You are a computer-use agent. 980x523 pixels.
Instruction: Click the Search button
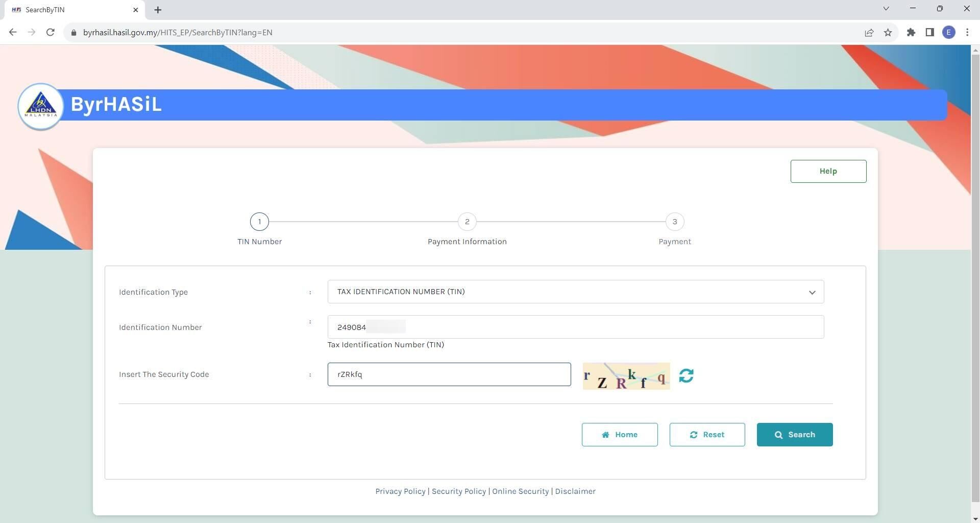pyautogui.click(x=795, y=435)
